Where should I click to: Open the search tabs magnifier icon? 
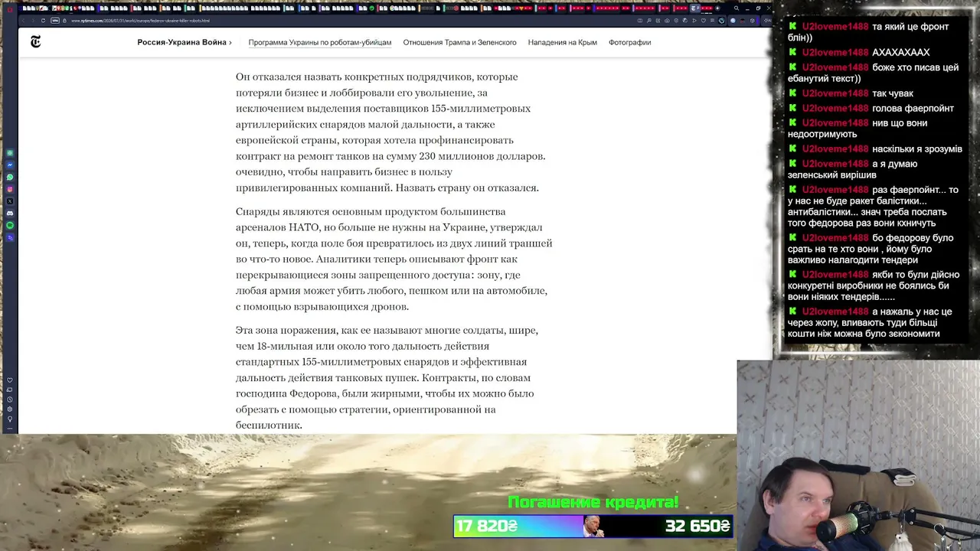pos(737,8)
